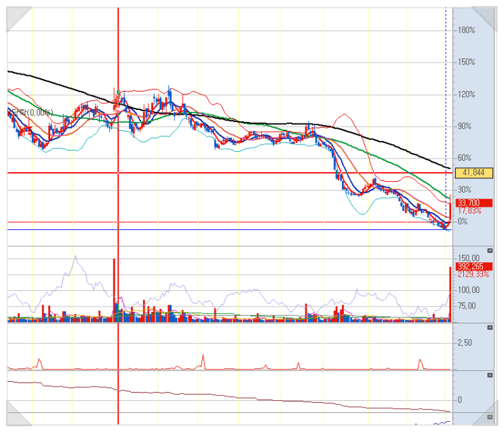Click the 75,00 volume axis label

[x=467, y=306]
